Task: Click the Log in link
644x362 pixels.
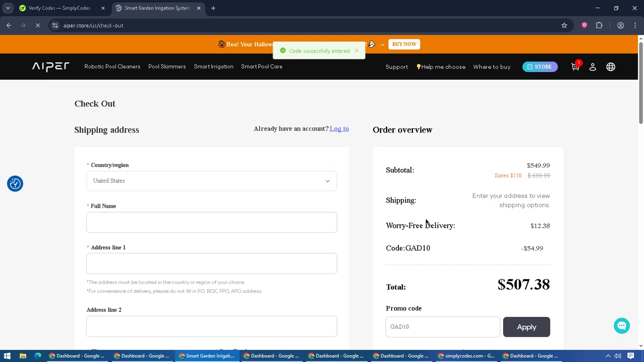Action: 339,129
